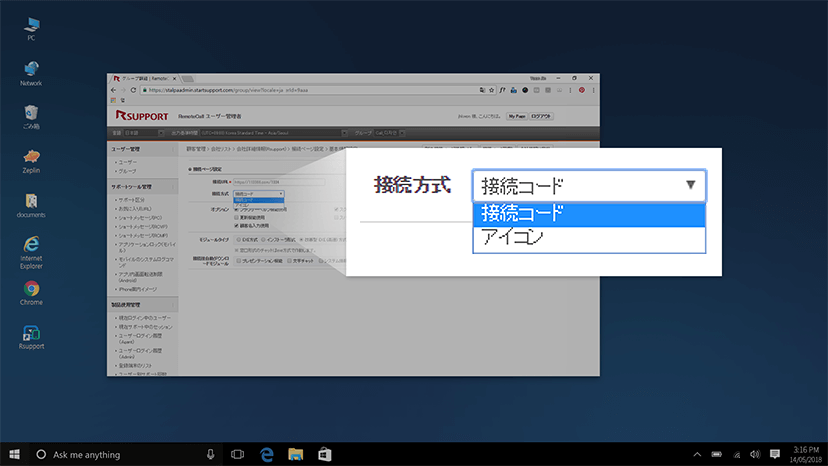Launch Chrome from the desktop

click(31, 293)
